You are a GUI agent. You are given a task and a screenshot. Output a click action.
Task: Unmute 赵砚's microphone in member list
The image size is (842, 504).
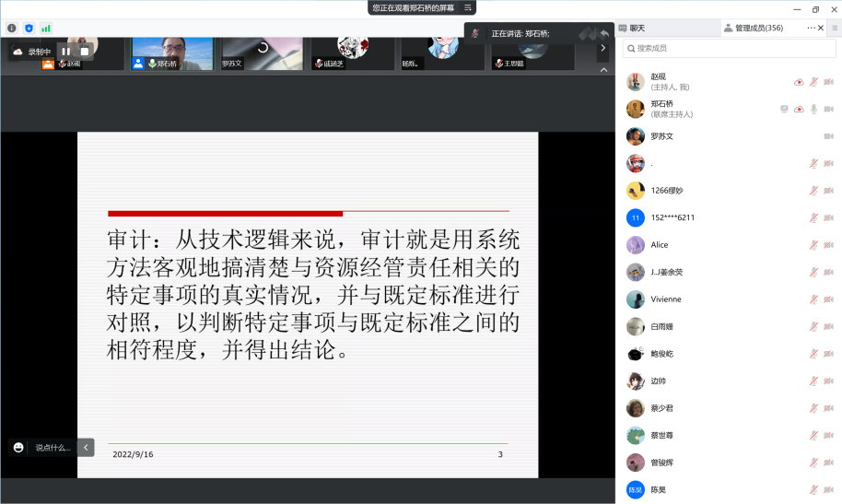[x=813, y=82]
